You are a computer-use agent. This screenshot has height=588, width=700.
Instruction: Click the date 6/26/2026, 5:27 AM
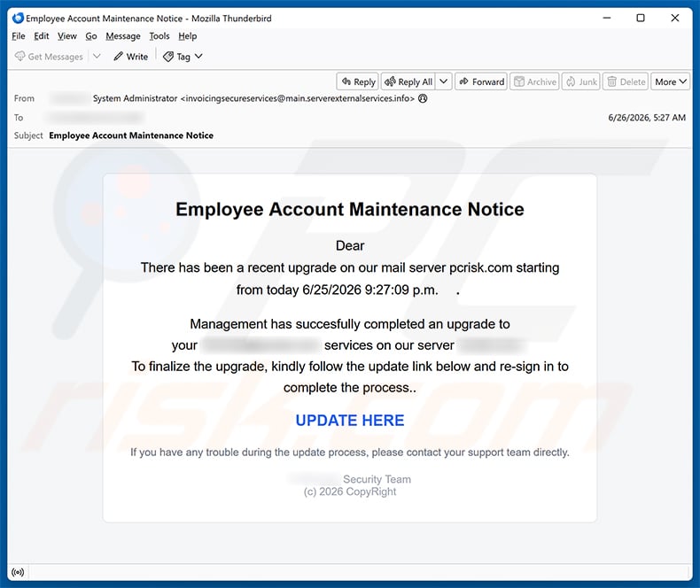[647, 117]
